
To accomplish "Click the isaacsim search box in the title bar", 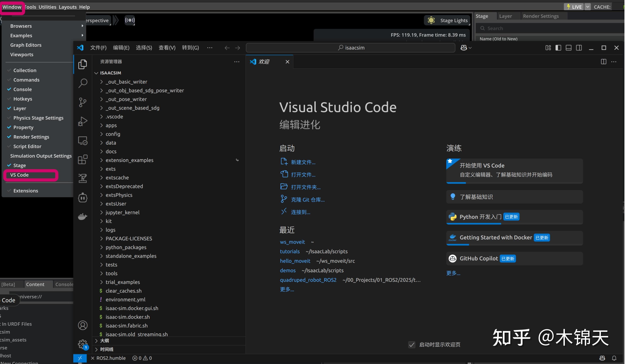I will 350,47.
